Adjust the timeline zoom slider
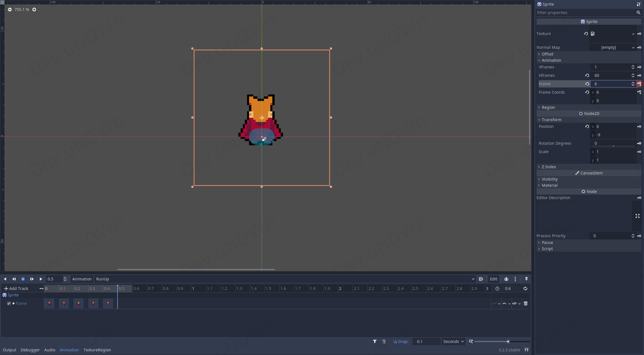Image resolution: width=644 pixels, height=355 pixels. pos(508,342)
